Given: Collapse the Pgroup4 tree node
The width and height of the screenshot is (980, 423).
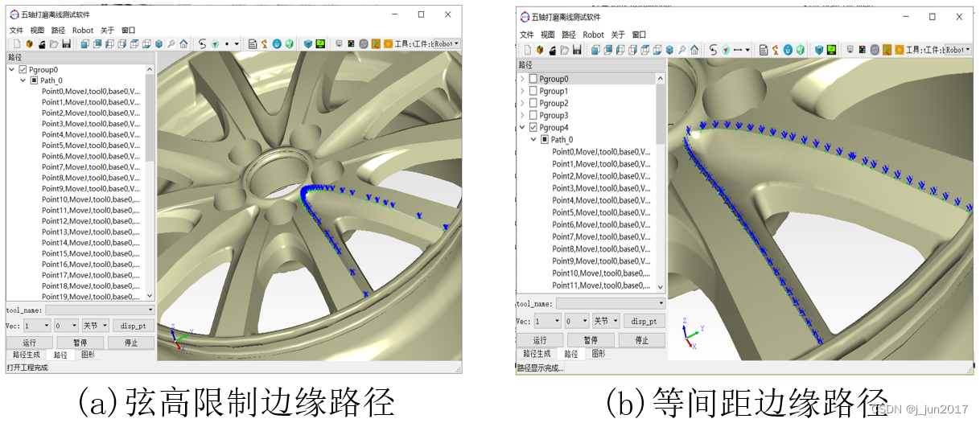Looking at the screenshot, I should point(522,127).
